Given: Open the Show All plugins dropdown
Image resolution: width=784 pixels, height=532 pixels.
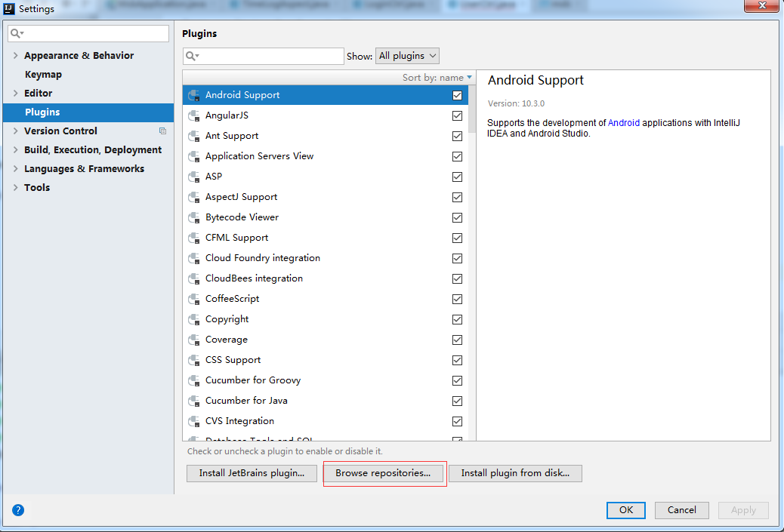Looking at the screenshot, I should (407, 56).
